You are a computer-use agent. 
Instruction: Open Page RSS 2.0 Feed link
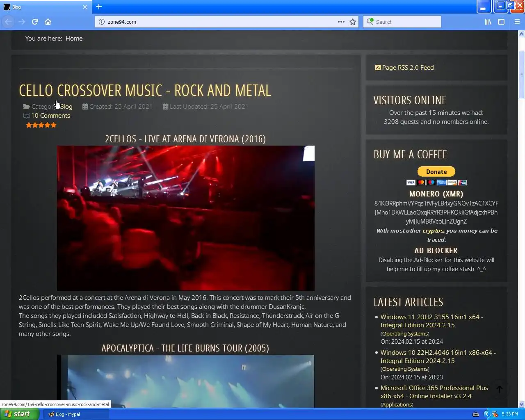click(408, 68)
